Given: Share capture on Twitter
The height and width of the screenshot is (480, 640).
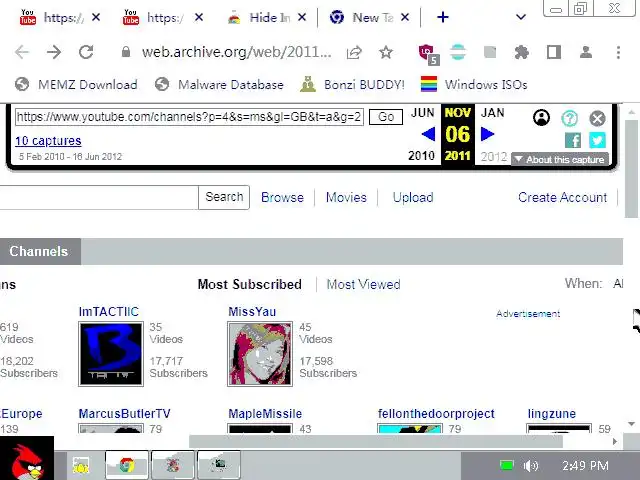Looking at the screenshot, I should 597,140.
